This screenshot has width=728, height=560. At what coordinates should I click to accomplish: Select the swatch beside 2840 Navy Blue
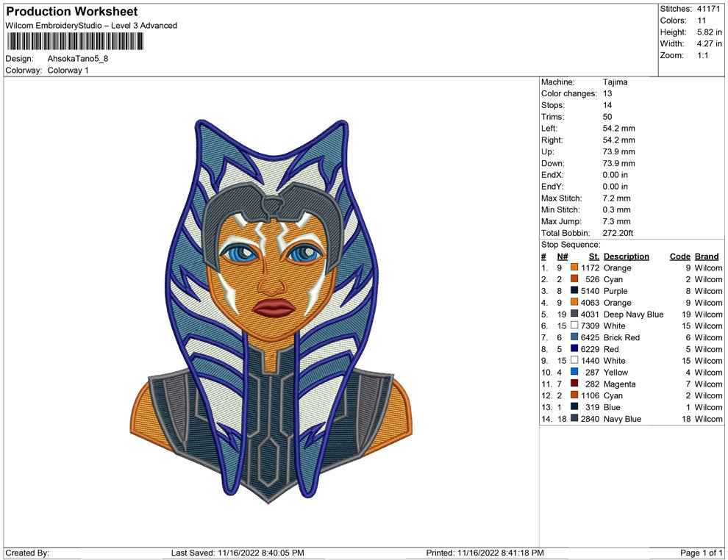(x=574, y=418)
